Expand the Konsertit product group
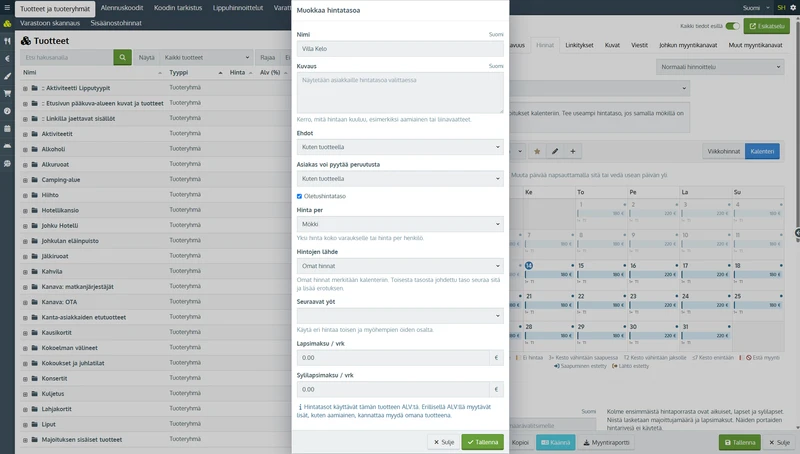The height and width of the screenshot is (454, 800). point(25,379)
